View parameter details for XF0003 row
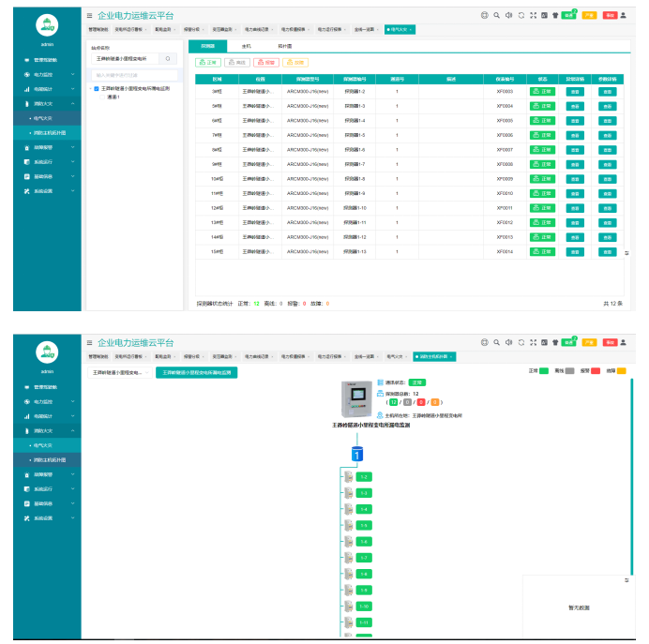 (x=607, y=92)
